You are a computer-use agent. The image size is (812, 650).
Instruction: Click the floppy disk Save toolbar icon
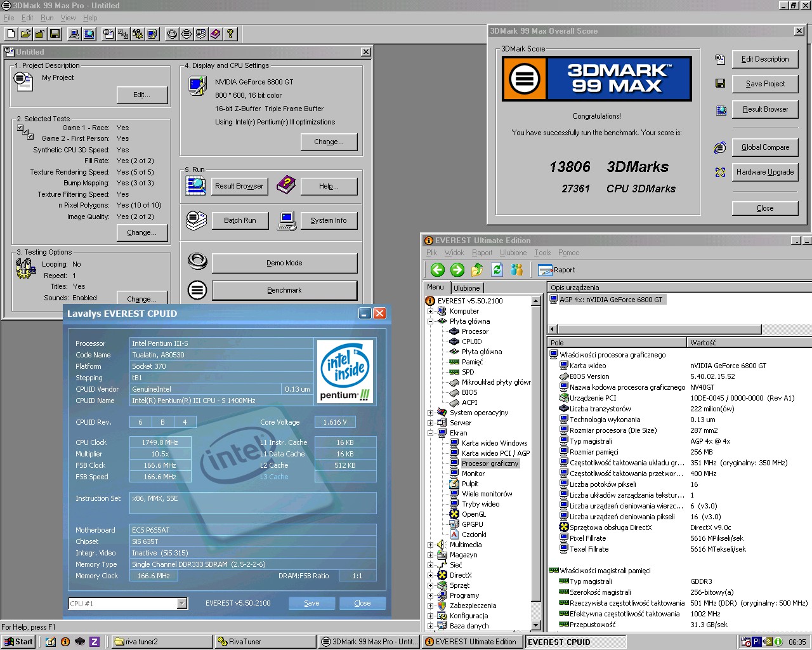click(x=55, y=34)
